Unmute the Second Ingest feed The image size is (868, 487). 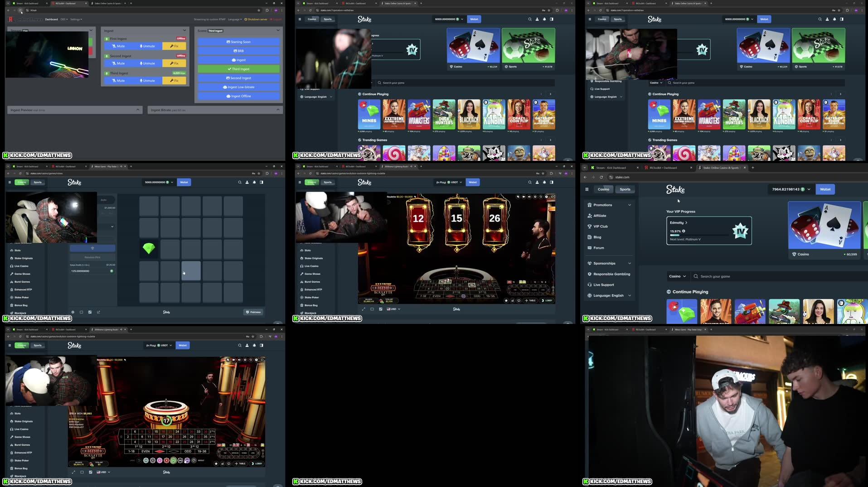pyautogui.click(x=147, y=63)
